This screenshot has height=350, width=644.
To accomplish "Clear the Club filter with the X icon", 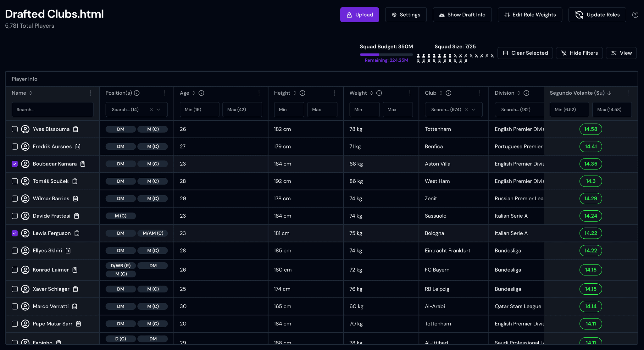I will tap(467, 110).
